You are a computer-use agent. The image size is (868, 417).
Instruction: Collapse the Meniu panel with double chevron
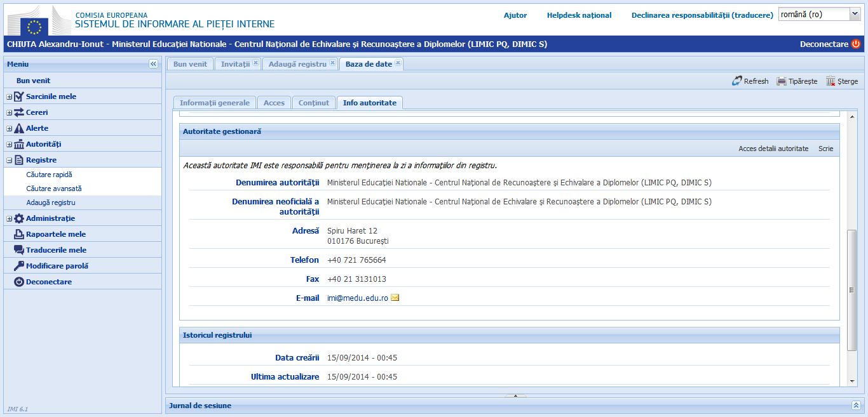tap(153, 63)
